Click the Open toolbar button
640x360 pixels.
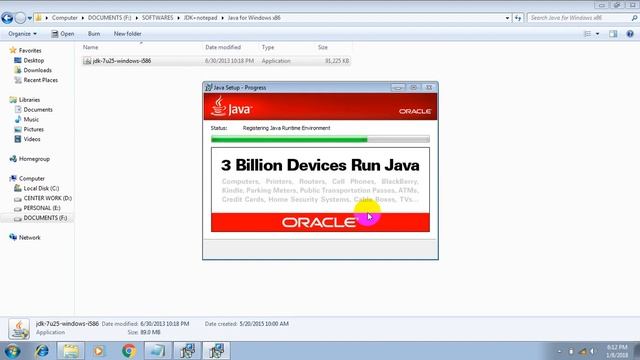(63, 34)
